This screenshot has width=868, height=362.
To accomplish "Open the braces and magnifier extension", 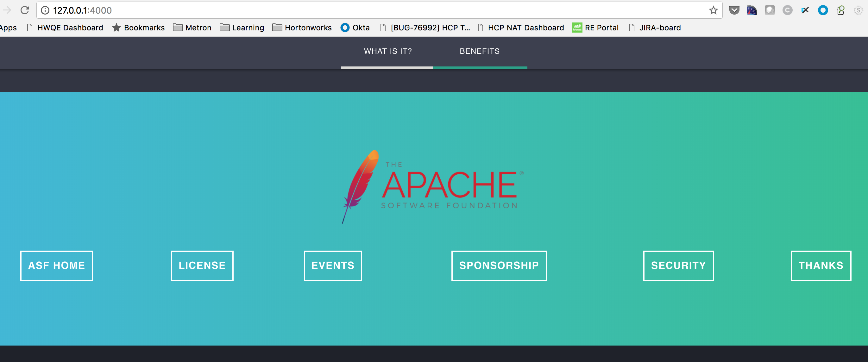I will 841,10.
